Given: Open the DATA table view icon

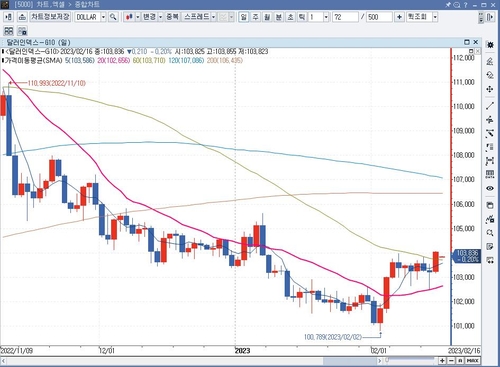Looking at the screenshot, I should click(490, 174).
